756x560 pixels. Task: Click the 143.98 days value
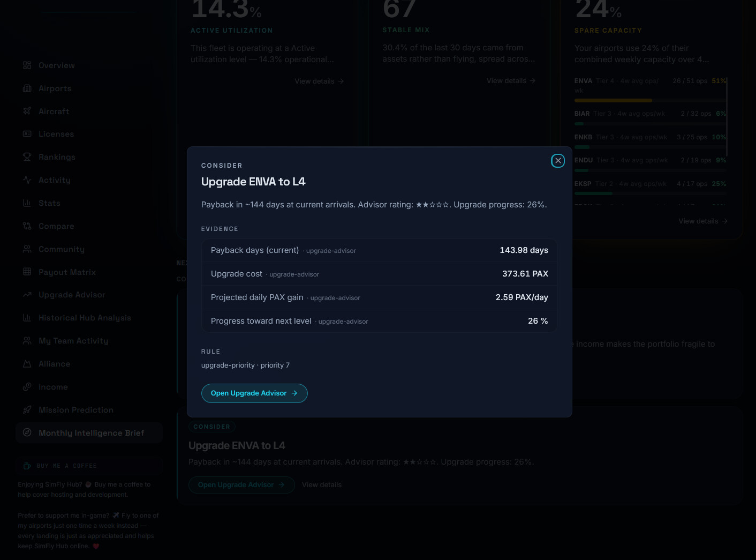click(524, 250)
